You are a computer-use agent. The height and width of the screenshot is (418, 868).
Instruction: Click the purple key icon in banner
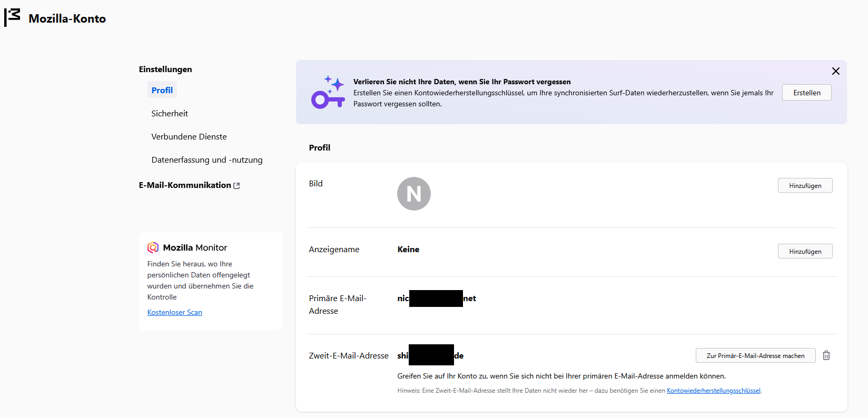328,92
